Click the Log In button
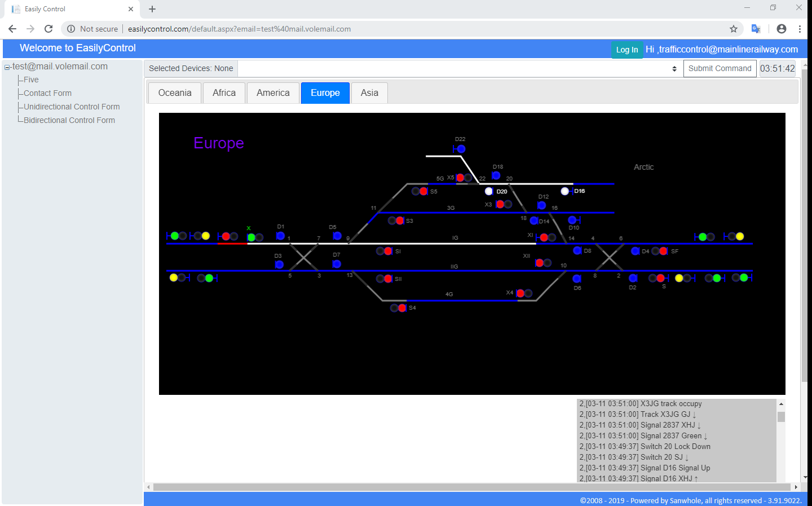The image size is (812, 506). tap(627, 50)
